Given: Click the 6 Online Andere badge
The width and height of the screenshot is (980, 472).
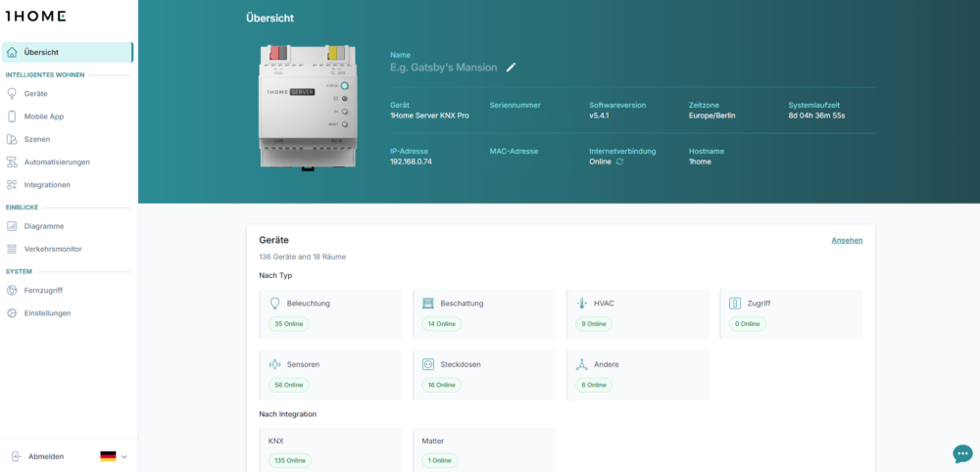Looking at the screenshot, I should pyautogui.click(x=594, y=385).
